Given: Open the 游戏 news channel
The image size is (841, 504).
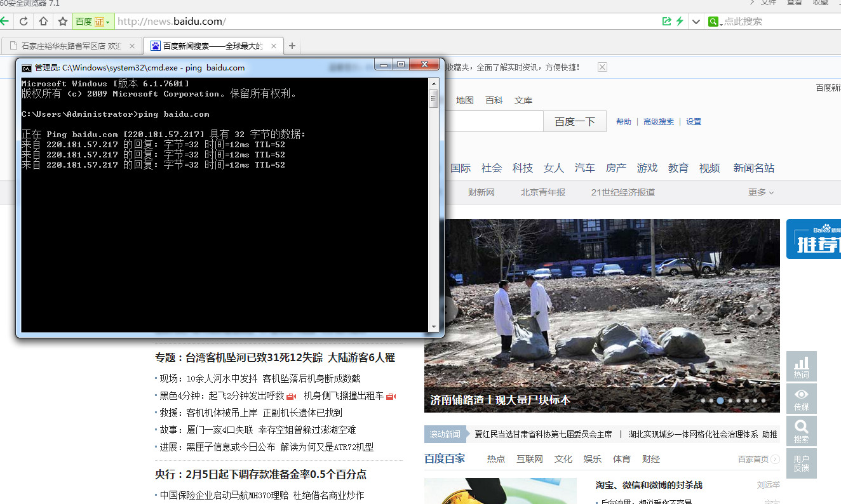Looking at the screenshot, I should pyautogui.click(x=647, y=168).
